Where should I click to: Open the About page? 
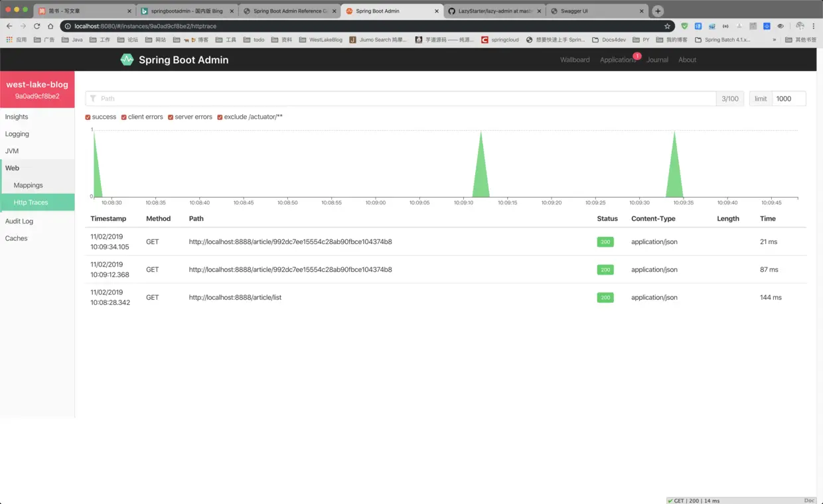click(x=688, y=60)
